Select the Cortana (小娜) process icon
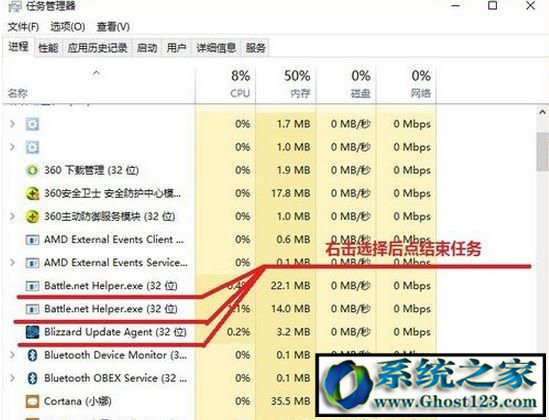Image resolution: width=549 pixels, height=420 pixels. click(33, 401)
